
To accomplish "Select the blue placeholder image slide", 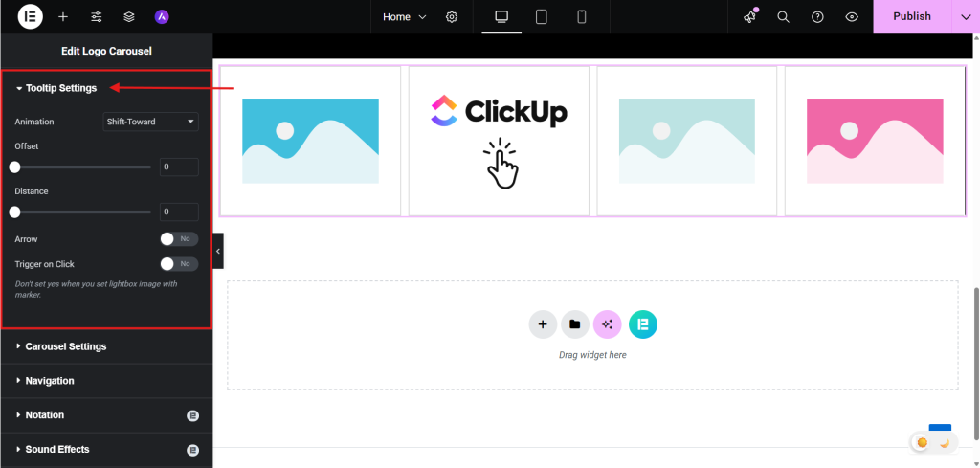I will pyautogui.click(x=311, y=141).
